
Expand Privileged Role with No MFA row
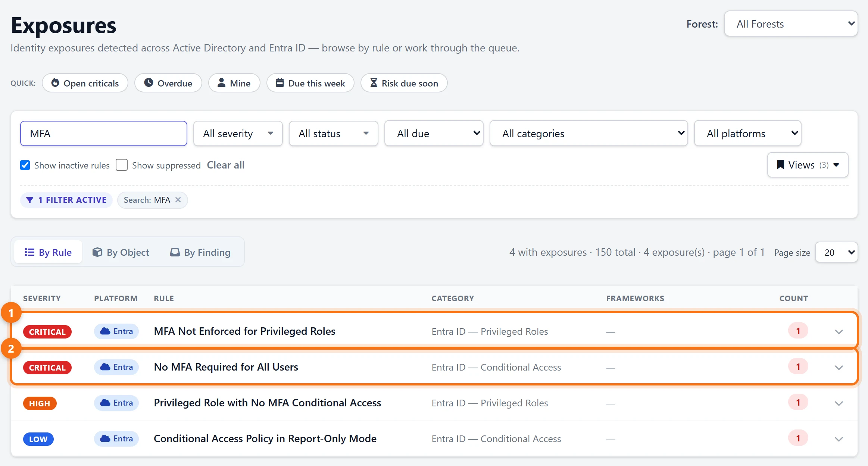839,403
